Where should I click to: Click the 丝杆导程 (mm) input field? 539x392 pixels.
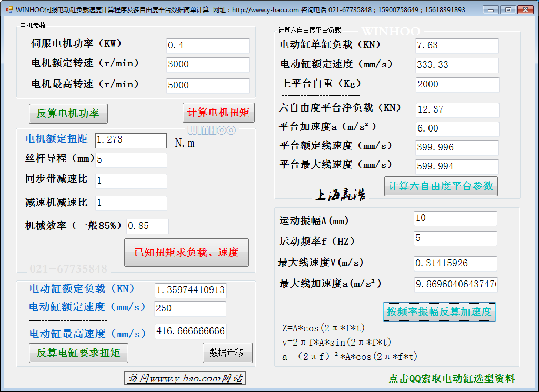tap(131, 160)
